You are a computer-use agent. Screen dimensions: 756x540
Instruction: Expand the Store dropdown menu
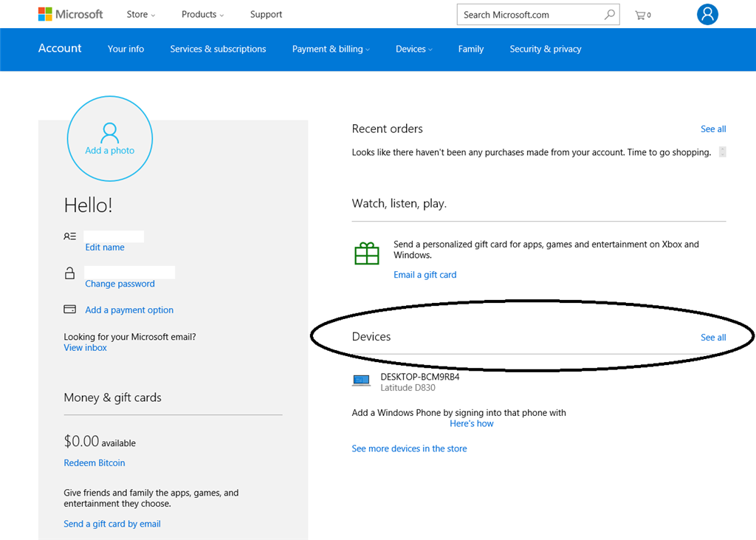click(141, 15)
